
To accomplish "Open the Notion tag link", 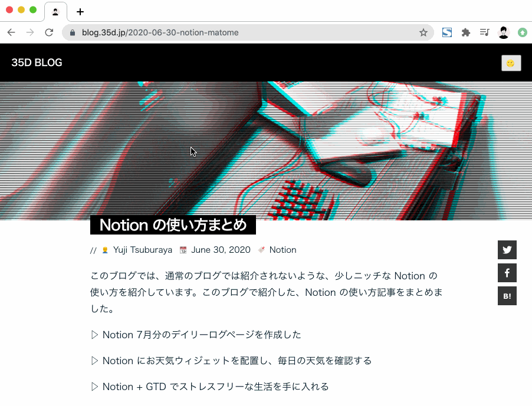I will tap(283, 250).
